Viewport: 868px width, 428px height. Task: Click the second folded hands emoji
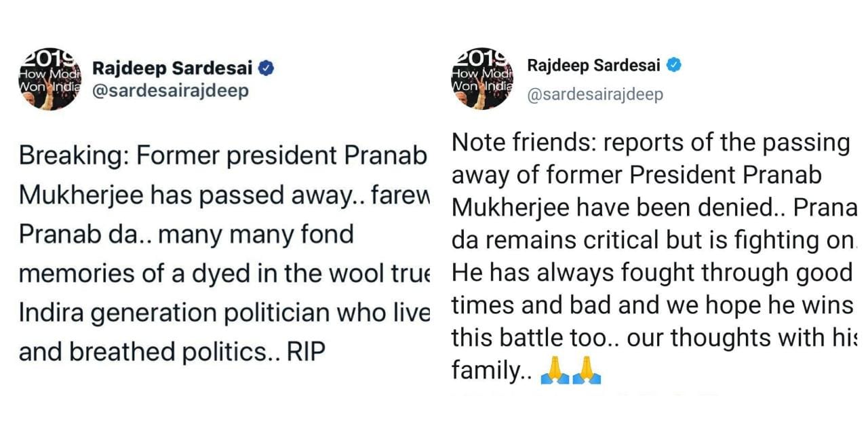[587, 371]
